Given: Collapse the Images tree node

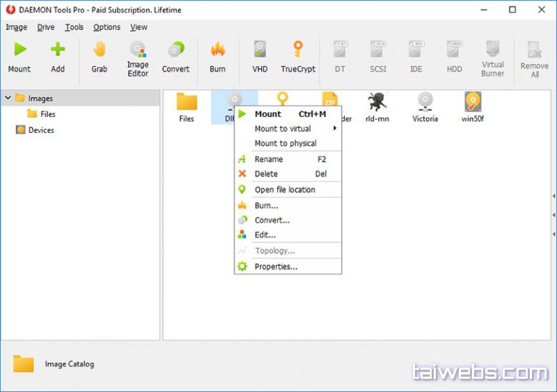Looking at the screenshot, I should pos(8,98).
